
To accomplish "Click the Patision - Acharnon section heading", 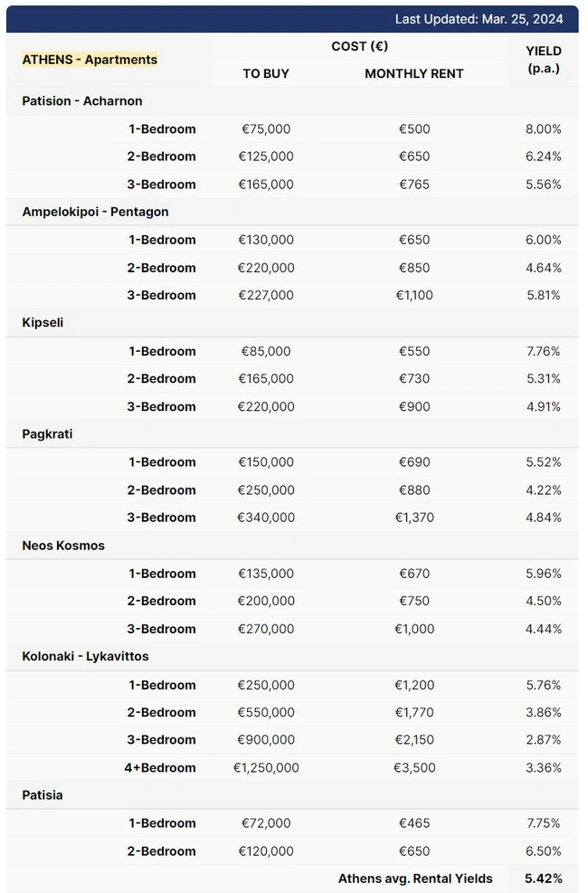I will (x=82, y=100).
